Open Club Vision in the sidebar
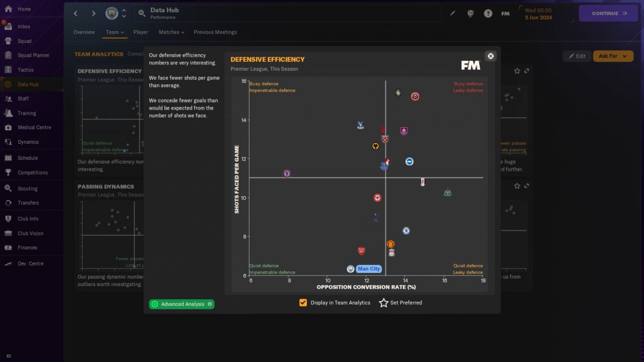Viewport: 644px width, 362px height. (x=31, y=233)
